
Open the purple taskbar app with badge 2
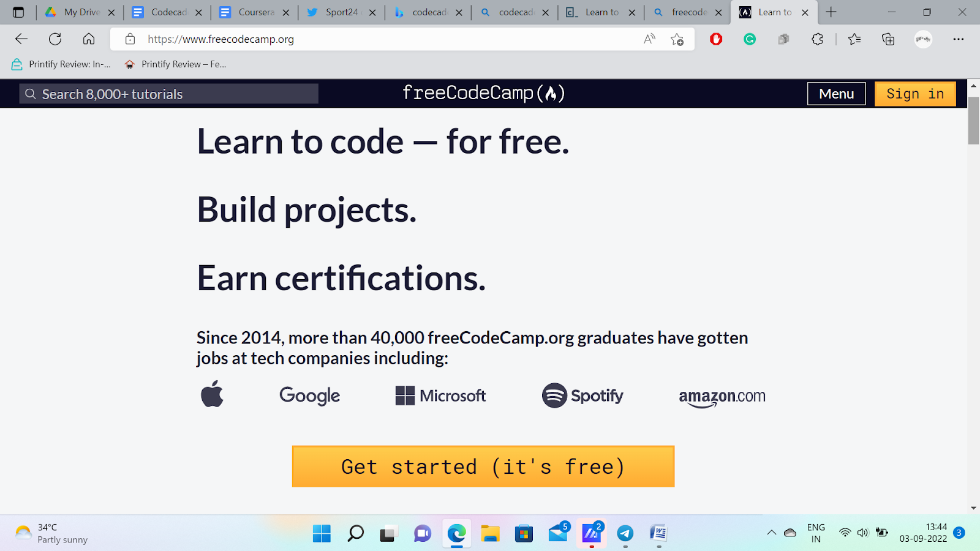point(592,532)
